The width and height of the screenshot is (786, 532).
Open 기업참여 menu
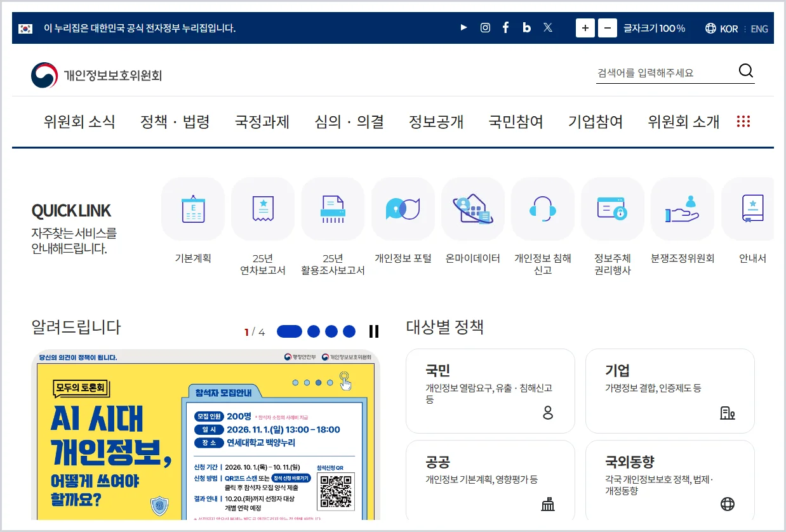tap(596, 122)
